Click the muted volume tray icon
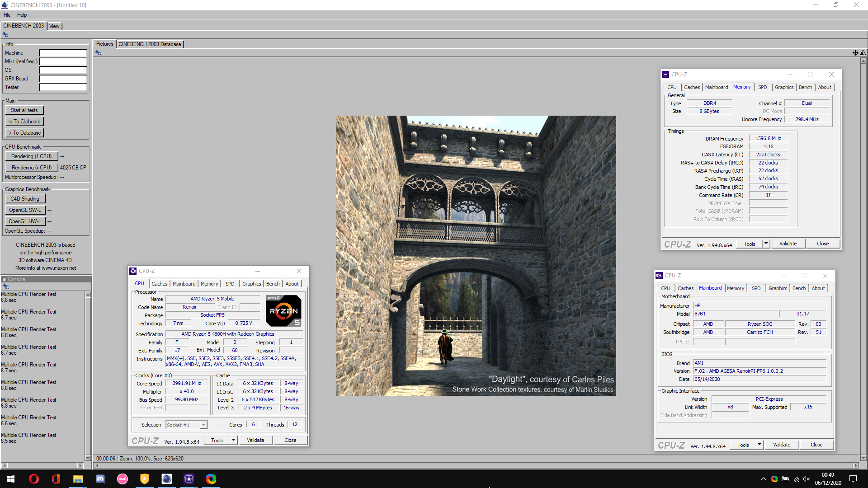This screenshot has height=488, width=868. coord(807,479)
